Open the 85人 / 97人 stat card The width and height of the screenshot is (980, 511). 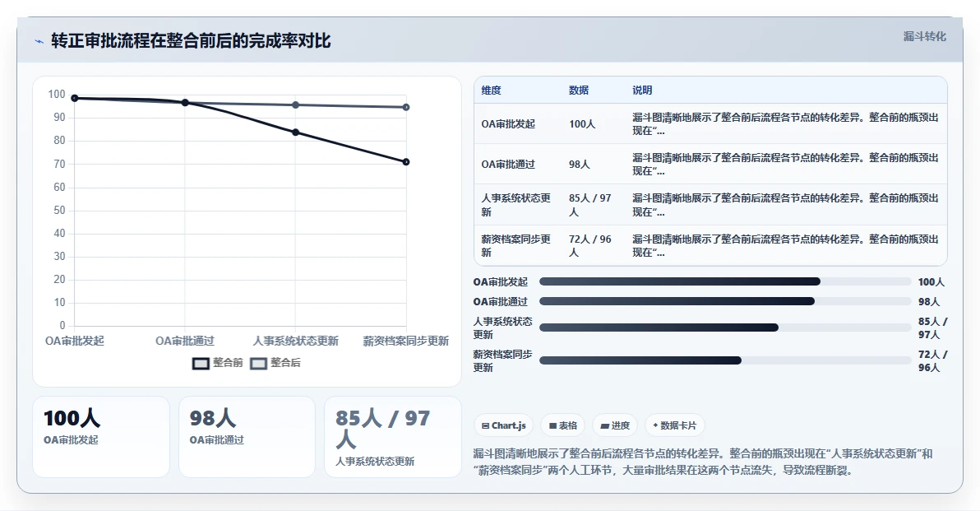392,437
